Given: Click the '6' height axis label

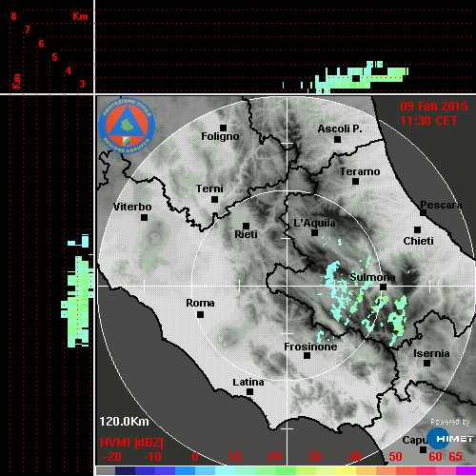Looking at the screenshot, I should click(x=41, y=44).
